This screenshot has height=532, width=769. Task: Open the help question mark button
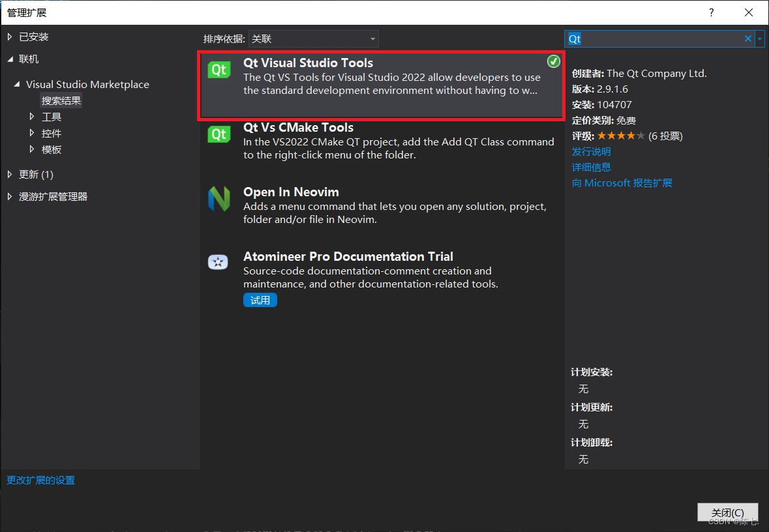click(x=711, y=13)
